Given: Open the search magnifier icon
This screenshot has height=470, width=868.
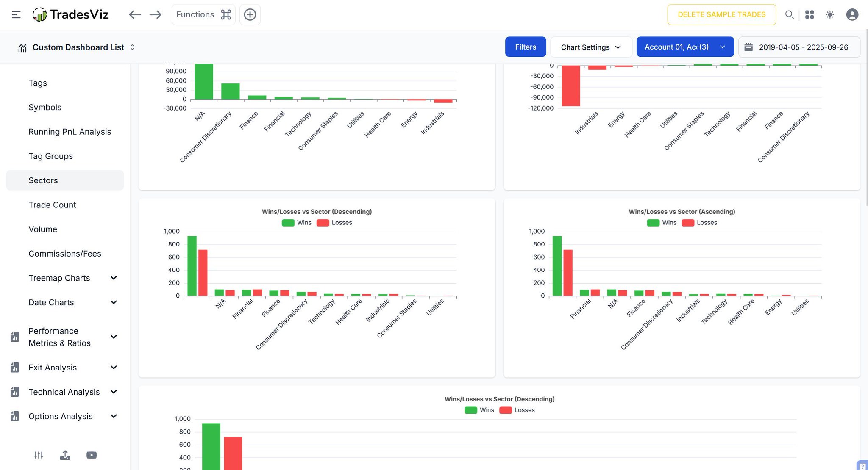Looking at the screenshot, I should coord(789,14).
